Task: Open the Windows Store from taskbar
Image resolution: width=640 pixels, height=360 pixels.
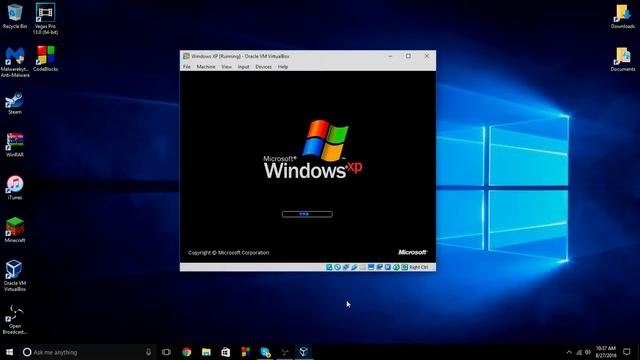Action: pos(226,352)
